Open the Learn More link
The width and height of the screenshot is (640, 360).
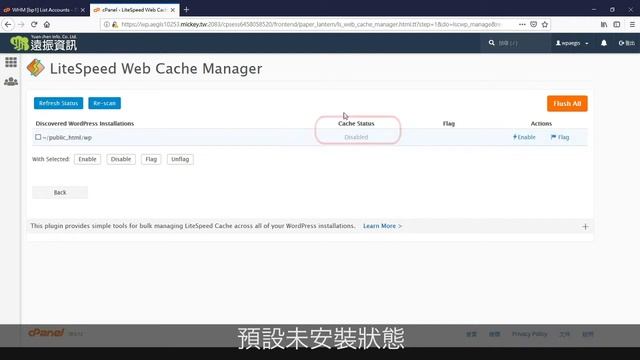point(382,226)
